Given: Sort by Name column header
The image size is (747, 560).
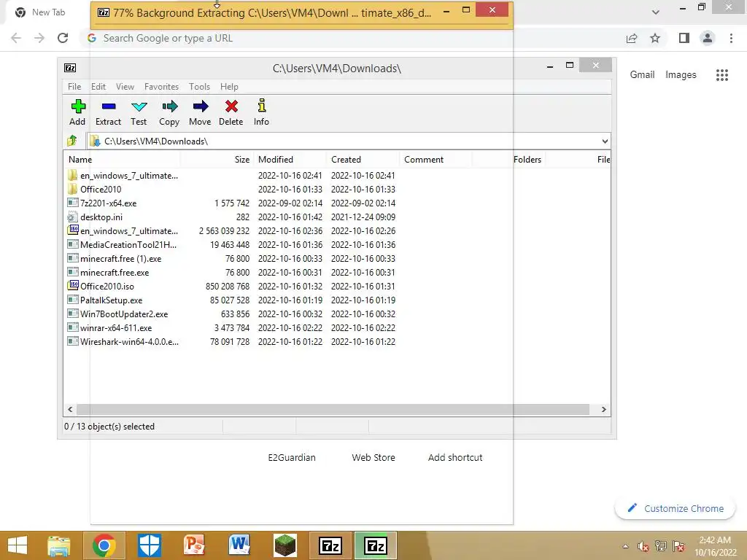Looking at the screenshot, I should click(x=122, y=160).
